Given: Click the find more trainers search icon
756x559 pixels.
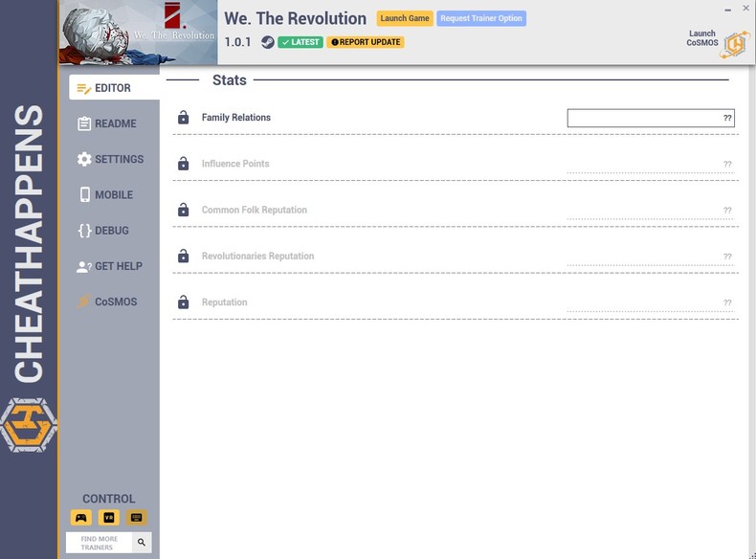Looking at the screenshot, I should [142, 542].
